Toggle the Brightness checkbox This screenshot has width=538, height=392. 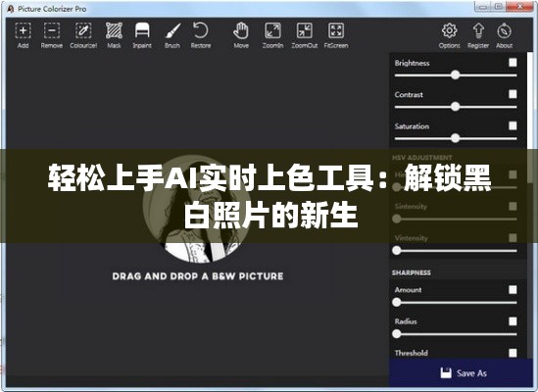[x=513, y=63]
